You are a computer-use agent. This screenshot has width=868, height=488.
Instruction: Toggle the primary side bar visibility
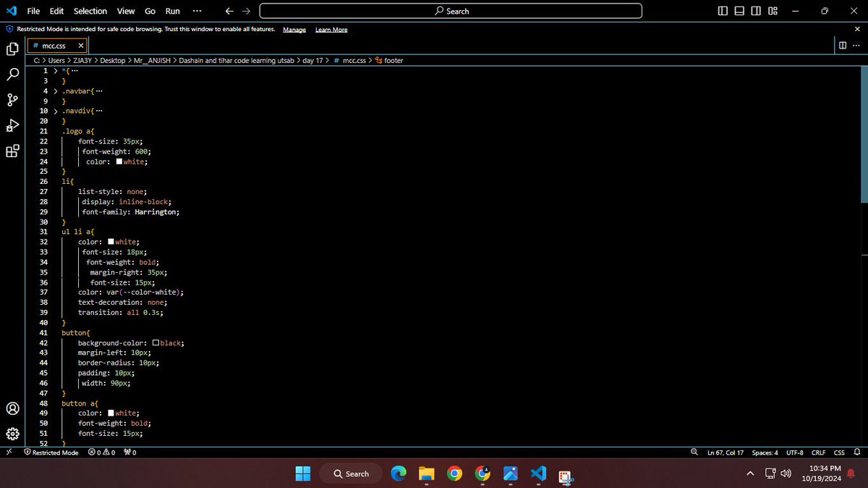pyautogui.click(x=723, y=11)
